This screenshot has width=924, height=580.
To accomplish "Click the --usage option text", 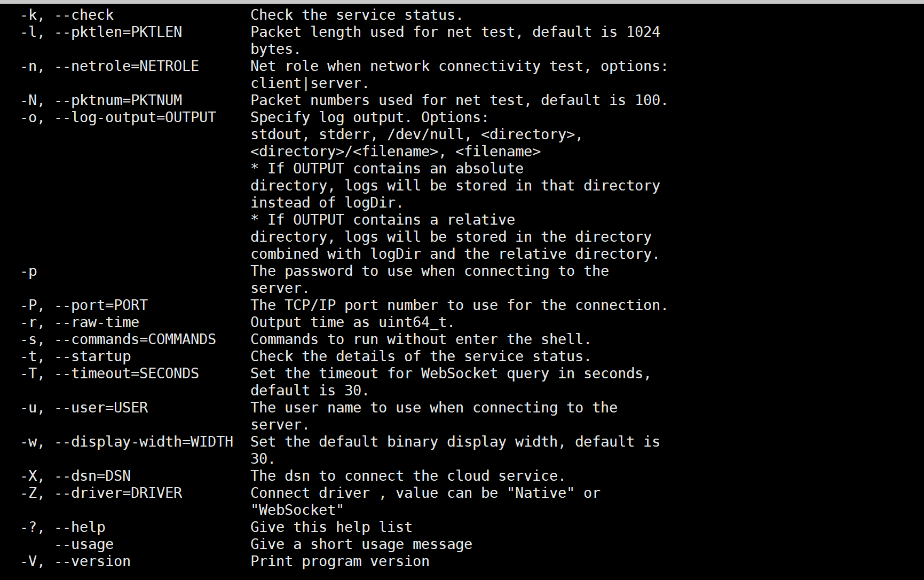I will [x=84, y=544].
